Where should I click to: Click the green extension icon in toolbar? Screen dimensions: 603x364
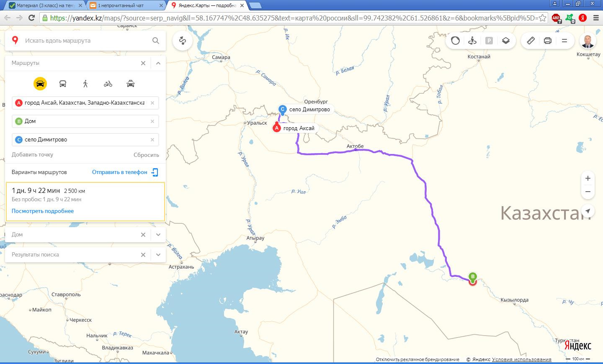[569, 18]
